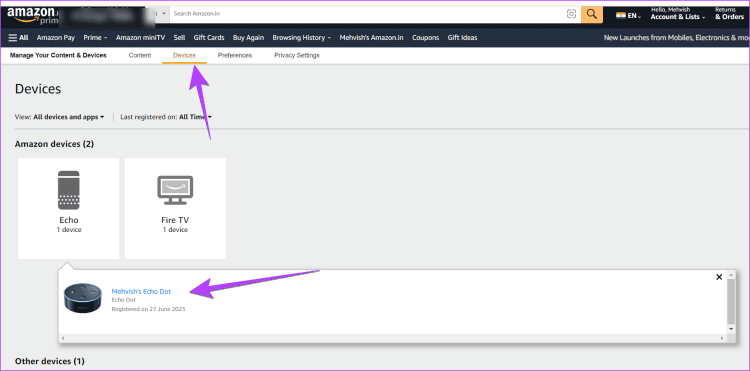Open Mehvish's Amazon.in link

(x=371, y=38)
